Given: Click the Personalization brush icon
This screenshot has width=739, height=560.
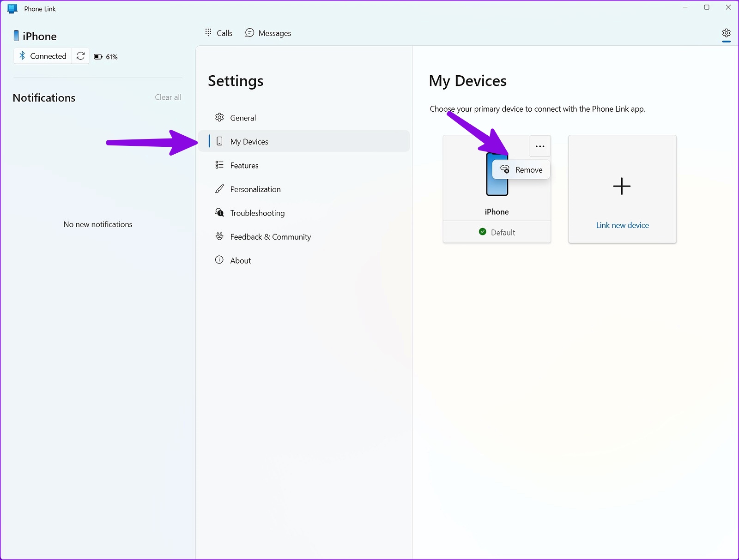Looking at the screenshot, I should tap(219, 189).
